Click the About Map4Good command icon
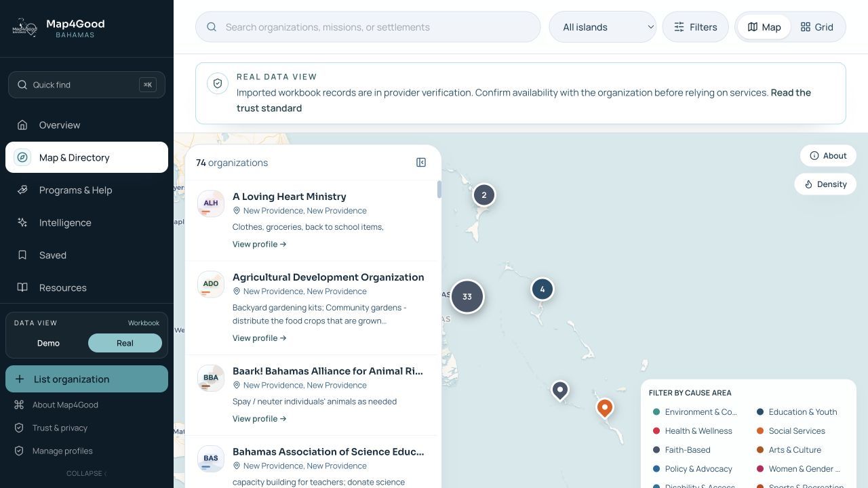 click(x=19, y=405)
